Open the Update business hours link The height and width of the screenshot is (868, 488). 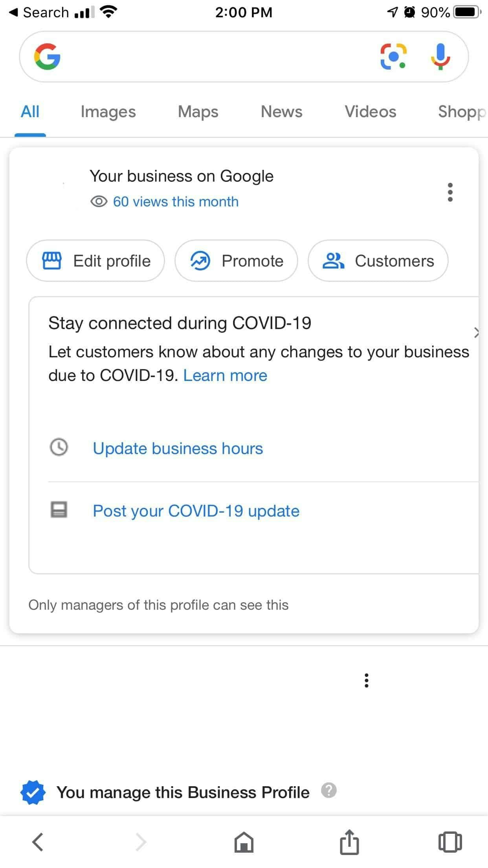click(178, 449)
